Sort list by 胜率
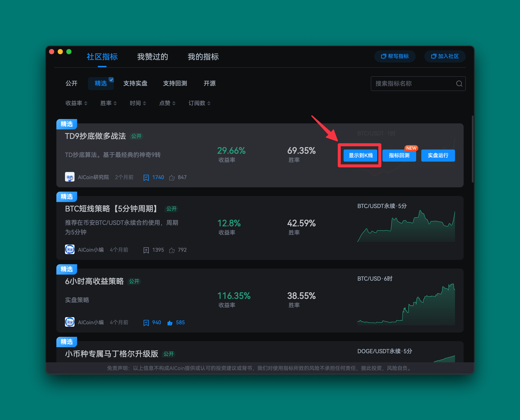 click(109, 103)
